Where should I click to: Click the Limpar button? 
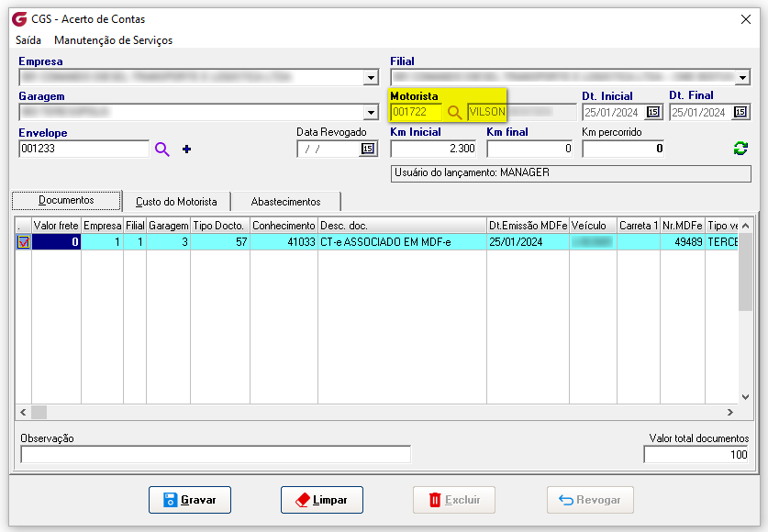(322, 500)
